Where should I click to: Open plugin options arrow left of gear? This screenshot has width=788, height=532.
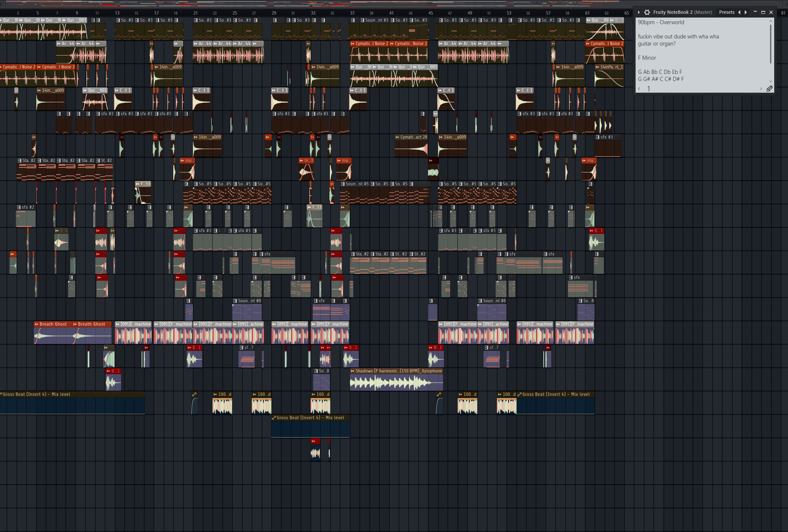tap(639, 13)
